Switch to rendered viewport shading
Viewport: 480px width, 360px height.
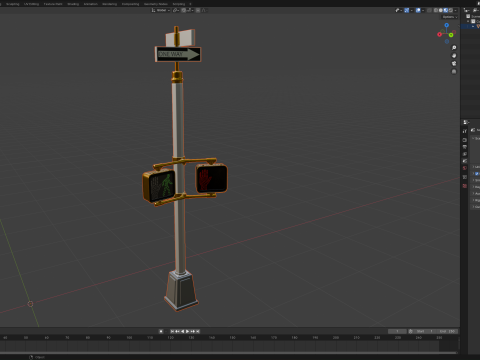tap(451, 10)
